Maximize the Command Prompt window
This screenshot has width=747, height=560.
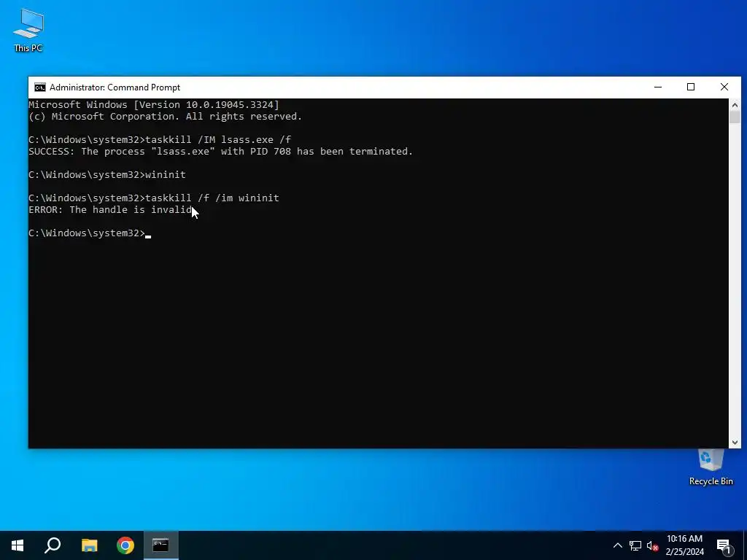coord(691,87)
